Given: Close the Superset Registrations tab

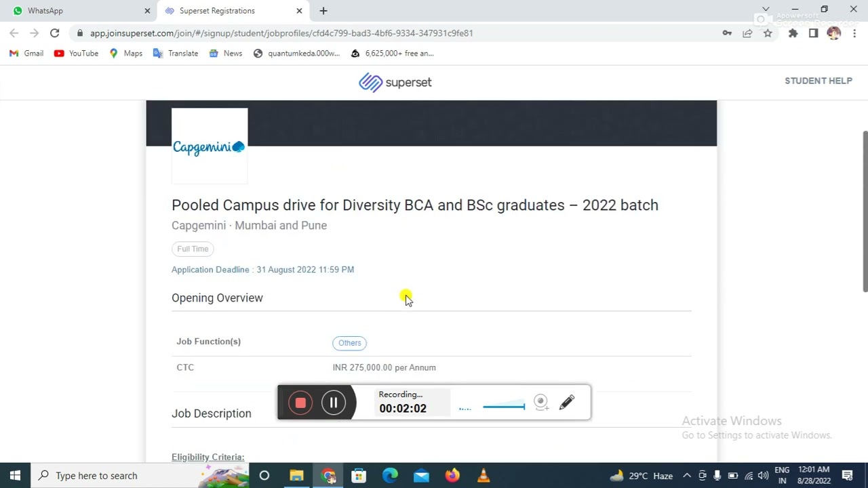Looking at the screenshot, I should tap(299, 11).
